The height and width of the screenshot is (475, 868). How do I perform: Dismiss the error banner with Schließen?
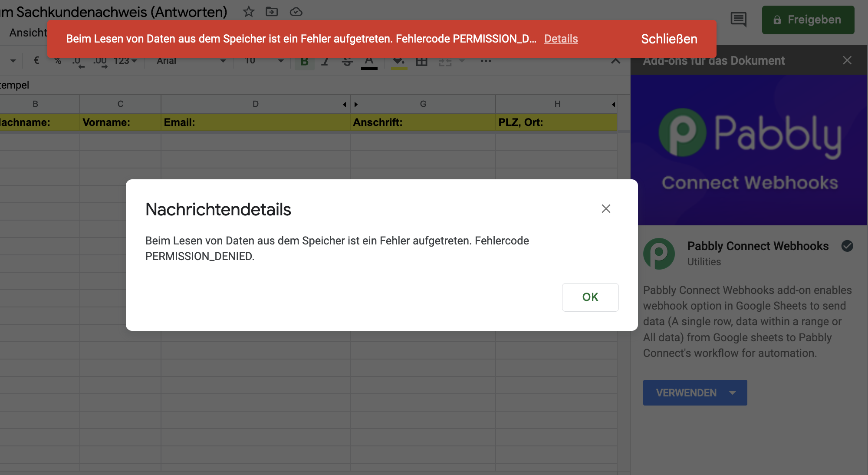[x=669, y=39]
